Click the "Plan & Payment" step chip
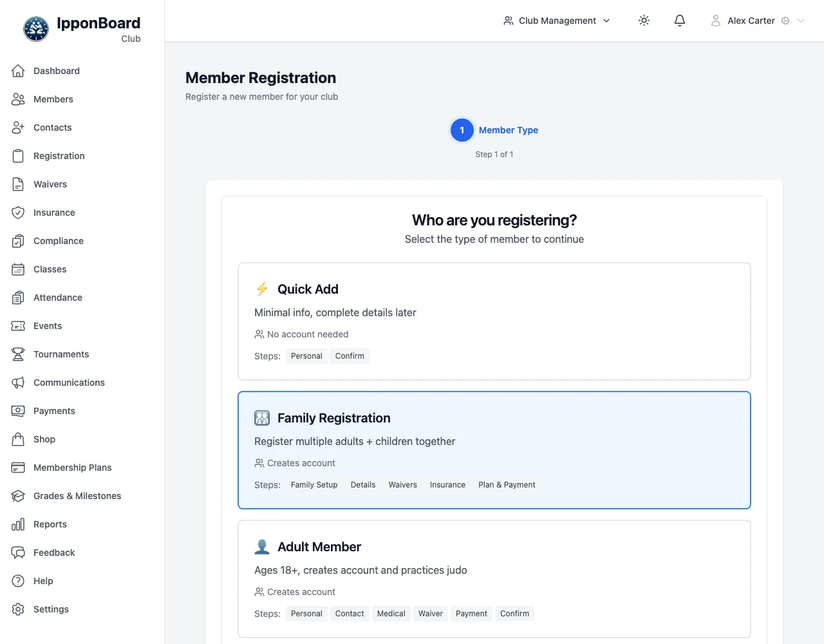 coord(507,485)
